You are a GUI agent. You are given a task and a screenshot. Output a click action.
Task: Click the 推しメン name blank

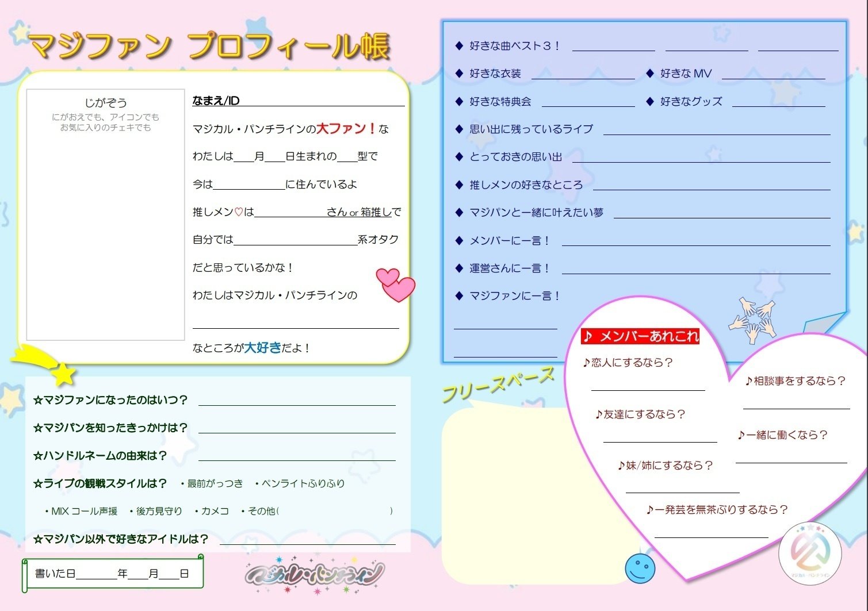pyautogui.click(x=290, y=212)
